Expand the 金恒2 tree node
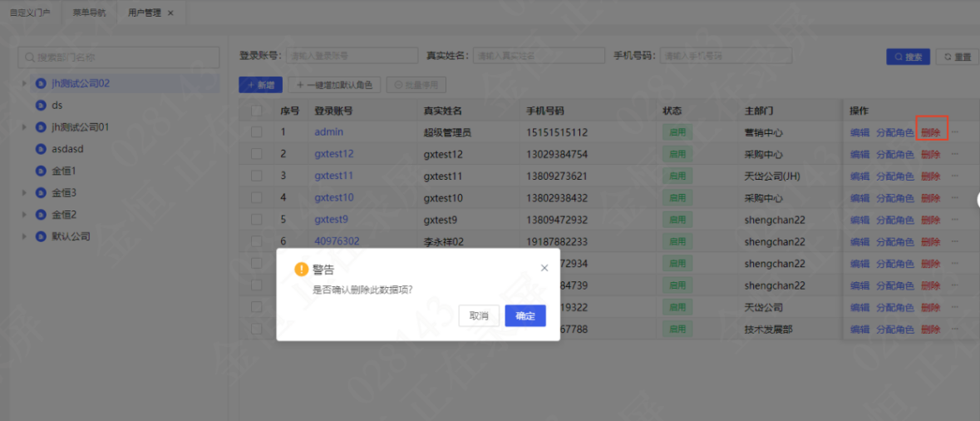Screen dimensions: 980x421 pyautogui.click(x=24, y=215)
